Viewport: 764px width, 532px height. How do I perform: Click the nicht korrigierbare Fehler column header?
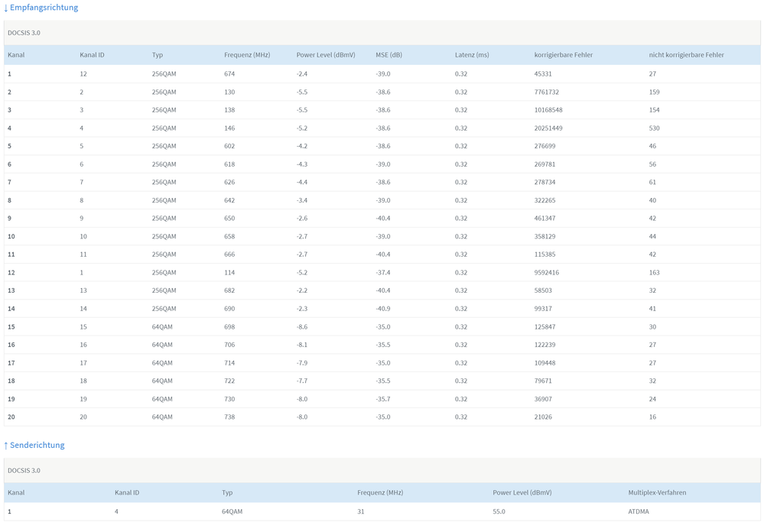(x=686, y=55)
